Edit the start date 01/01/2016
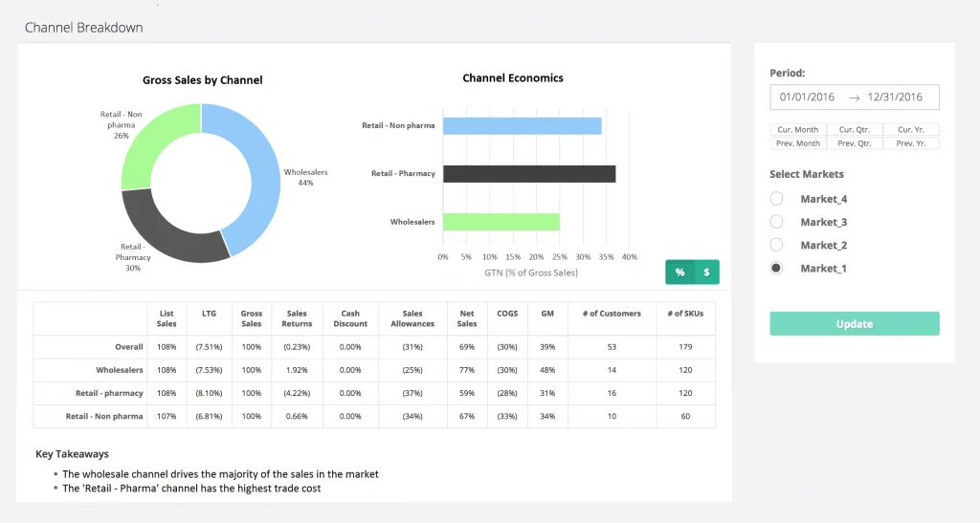The width and height of the screenshot is (980, 524). (x=807, y=98)
